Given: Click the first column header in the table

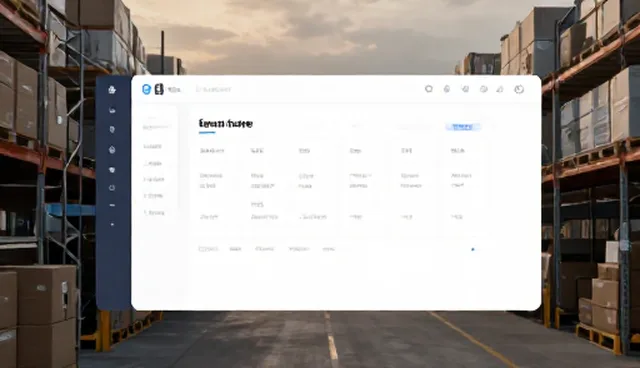Looking at the screenshot, I should click(212, 151).
